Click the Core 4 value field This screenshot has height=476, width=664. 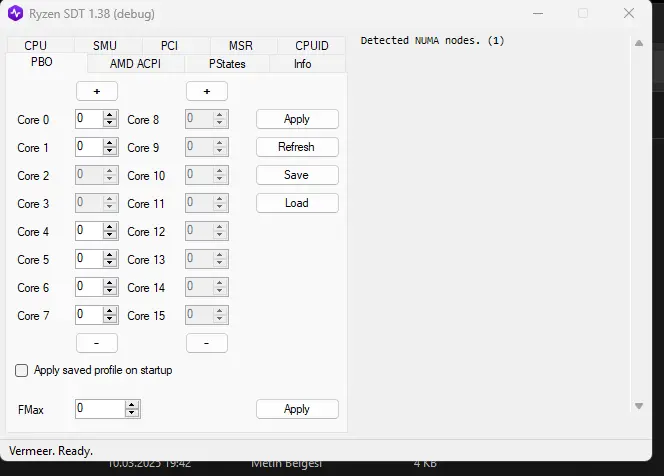pyautogui.click(x=89, y=231)
